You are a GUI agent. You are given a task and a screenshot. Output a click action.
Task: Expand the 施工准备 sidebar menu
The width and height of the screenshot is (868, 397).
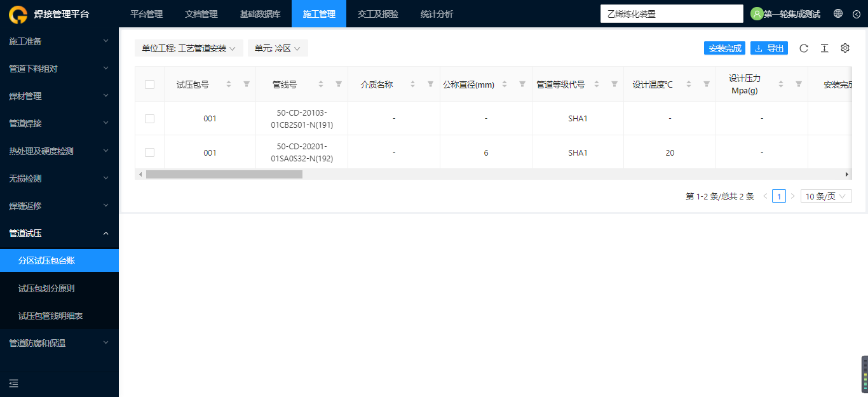59,41
